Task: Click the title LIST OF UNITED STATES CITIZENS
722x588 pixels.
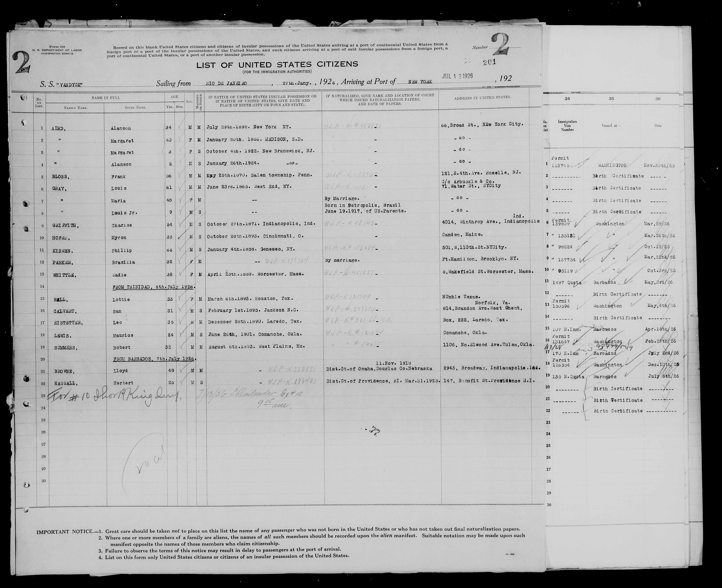Action: (277, 64)
